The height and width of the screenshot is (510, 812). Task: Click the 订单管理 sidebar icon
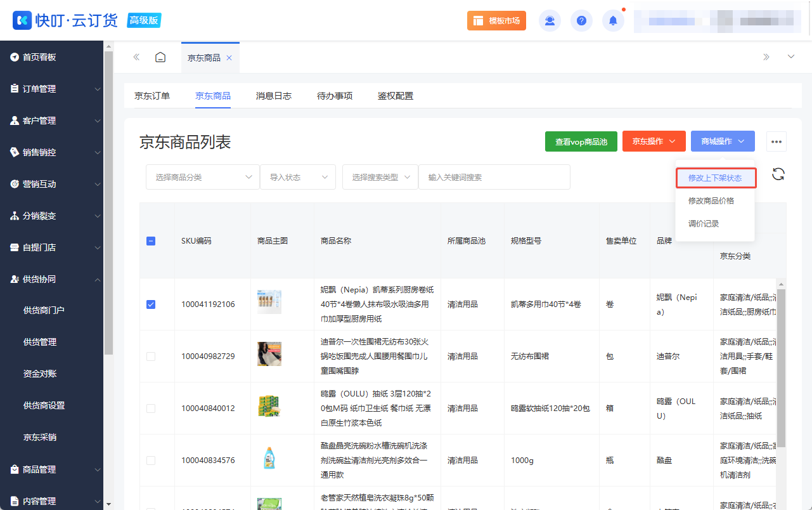pyautogui.click(x=15, y=89)
